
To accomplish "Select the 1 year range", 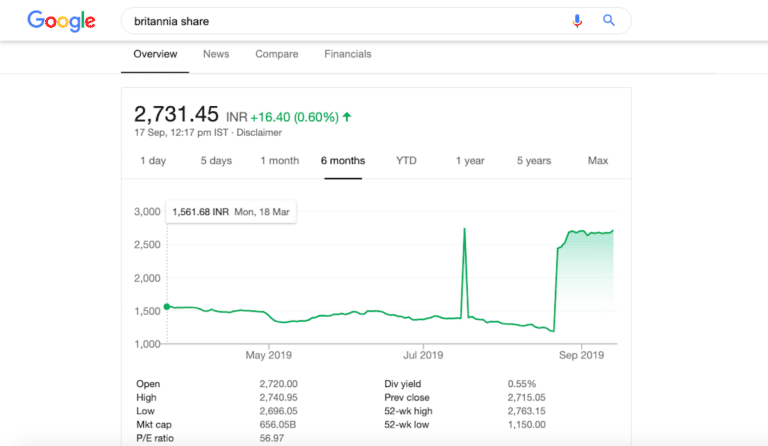I will pyautogui.click(x=470, y=161).
